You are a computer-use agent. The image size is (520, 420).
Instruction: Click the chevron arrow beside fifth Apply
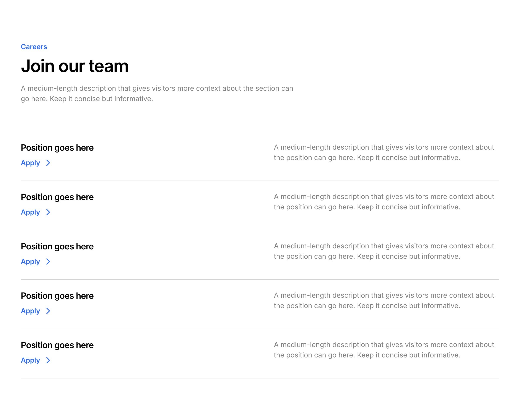point(48,360)
